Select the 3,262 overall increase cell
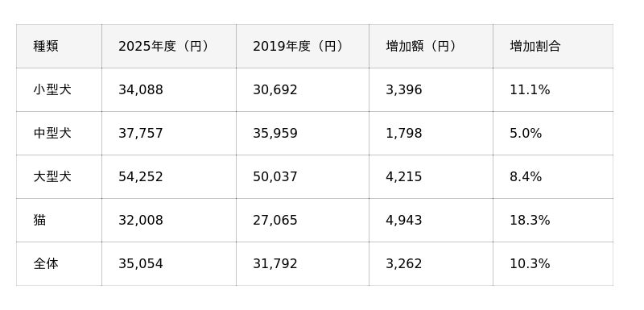644x310 pixels. coord(431,263)
